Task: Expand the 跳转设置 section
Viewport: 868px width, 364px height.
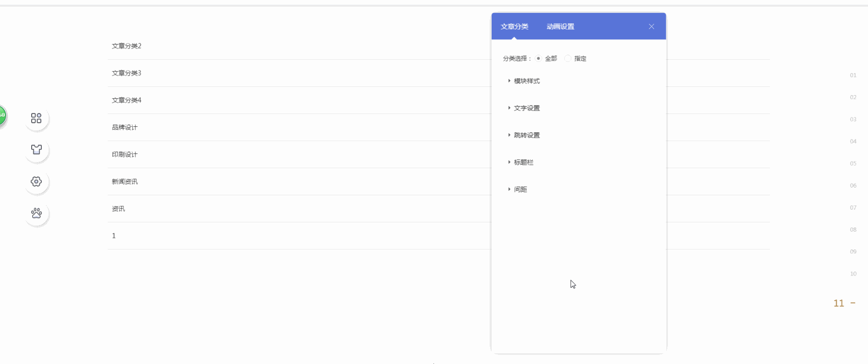Action: (526, 135)
